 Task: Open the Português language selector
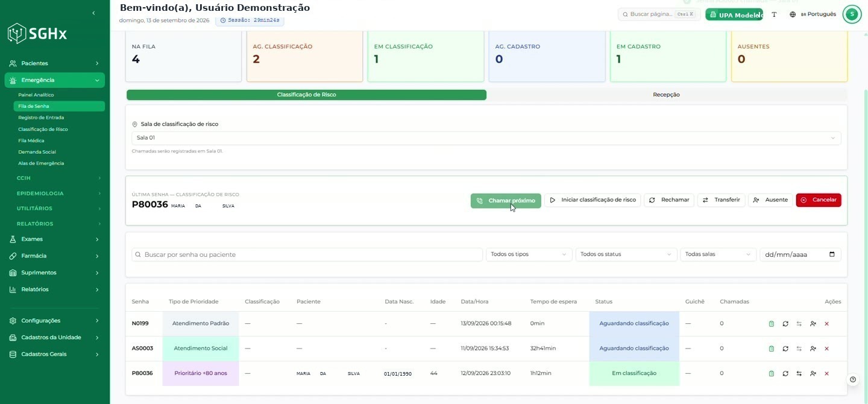tap(813, 14)
